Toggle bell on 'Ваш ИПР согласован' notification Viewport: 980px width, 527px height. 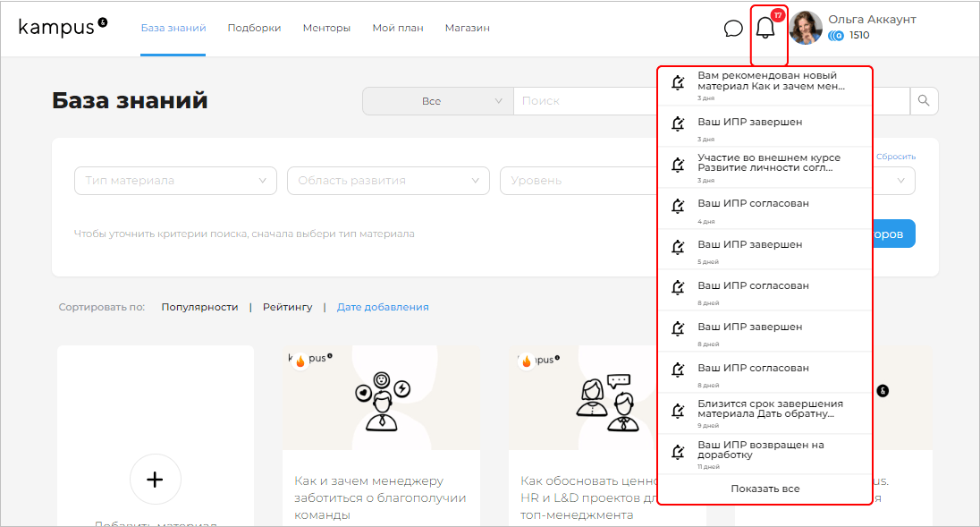pyautogui.click(x=678, y=206)
